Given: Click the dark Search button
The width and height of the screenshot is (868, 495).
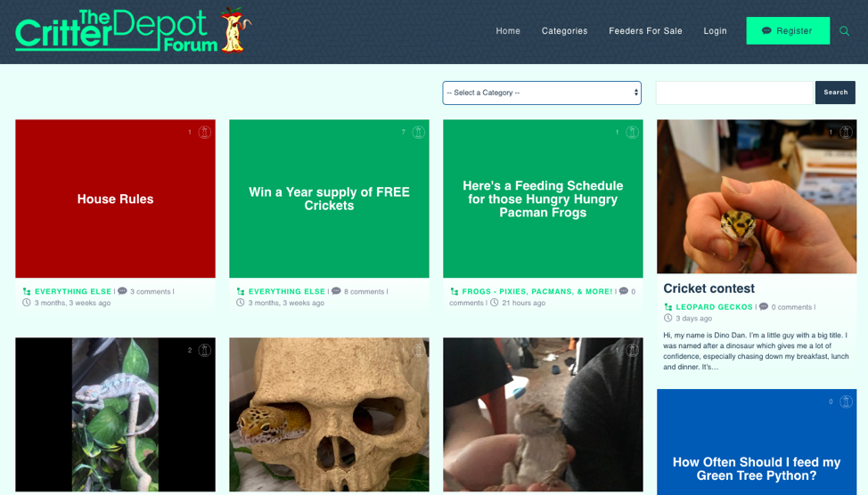Looking at the screenshot, I should click(835, 93).
